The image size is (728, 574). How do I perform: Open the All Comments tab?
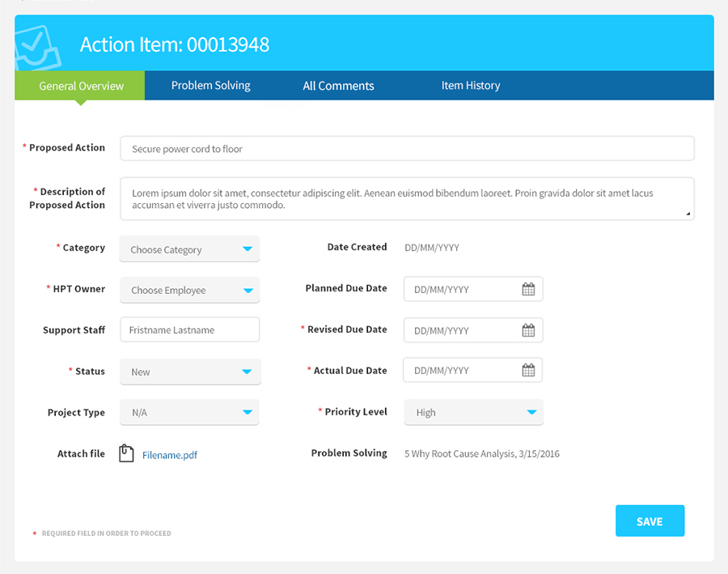click(x=338, y=86)
